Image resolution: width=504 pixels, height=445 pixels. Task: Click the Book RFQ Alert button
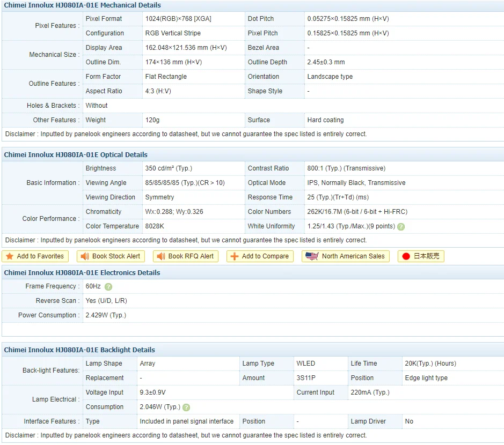tap(186, 256)
